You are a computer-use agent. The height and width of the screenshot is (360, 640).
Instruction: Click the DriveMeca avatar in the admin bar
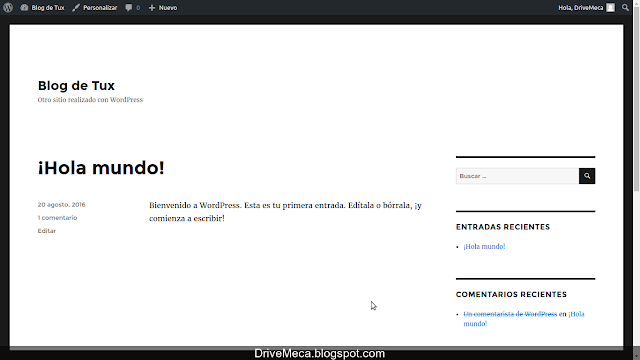[610, 7]
